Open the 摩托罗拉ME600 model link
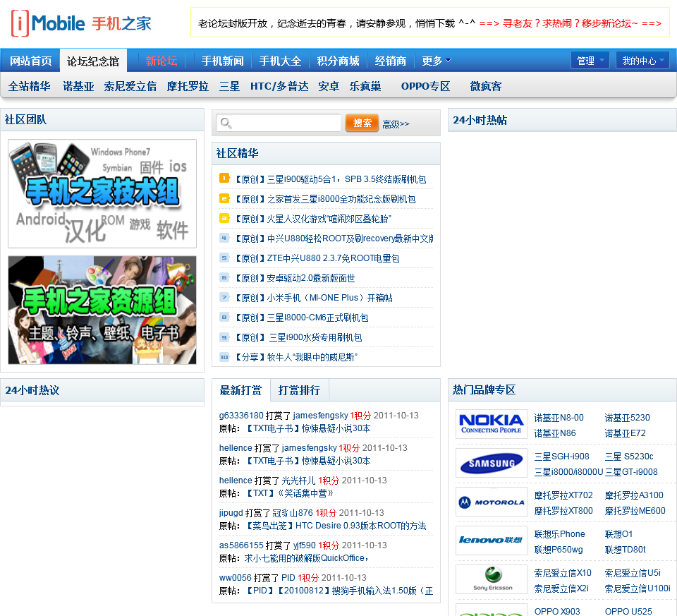 [x=635, y=511]
